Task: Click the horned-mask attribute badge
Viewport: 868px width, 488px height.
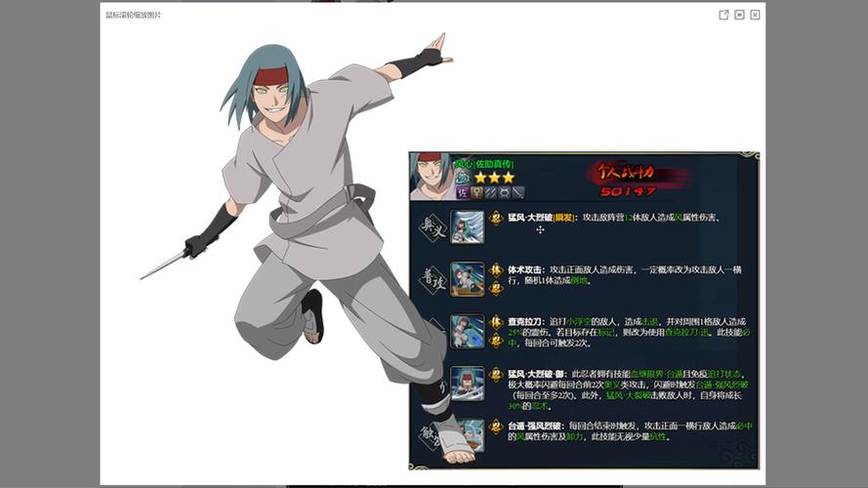Action: 505,192
